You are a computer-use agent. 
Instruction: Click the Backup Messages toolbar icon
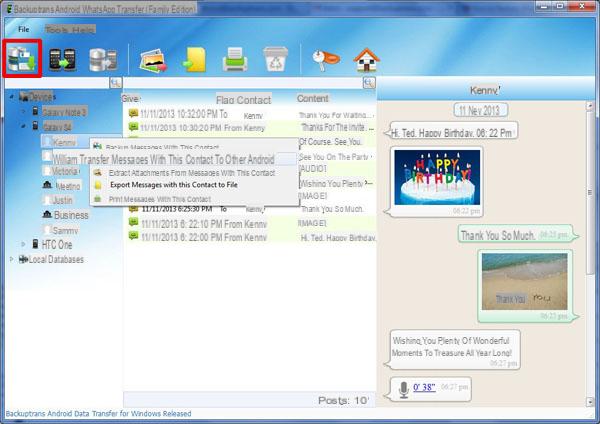coord(22,58)
